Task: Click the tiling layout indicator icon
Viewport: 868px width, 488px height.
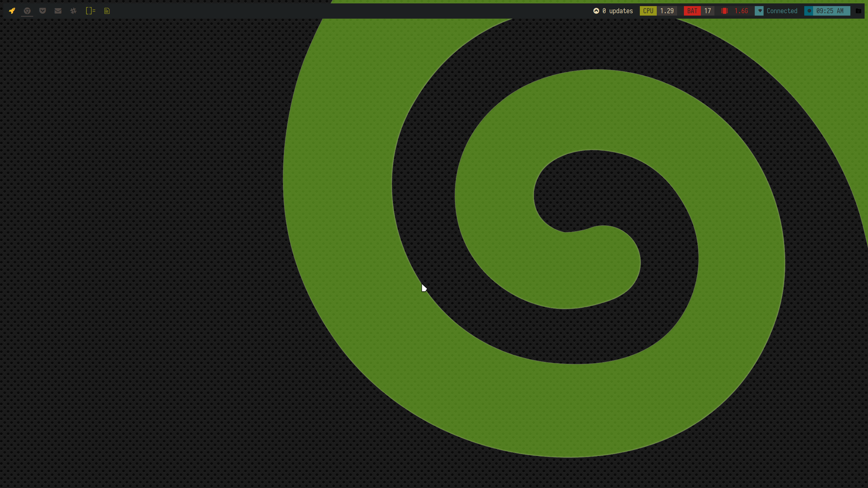Action: click(x=91, y=11)
